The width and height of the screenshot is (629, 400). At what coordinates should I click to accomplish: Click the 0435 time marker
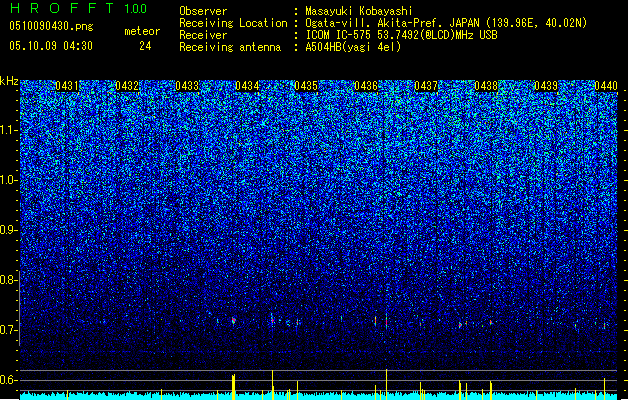306,86
